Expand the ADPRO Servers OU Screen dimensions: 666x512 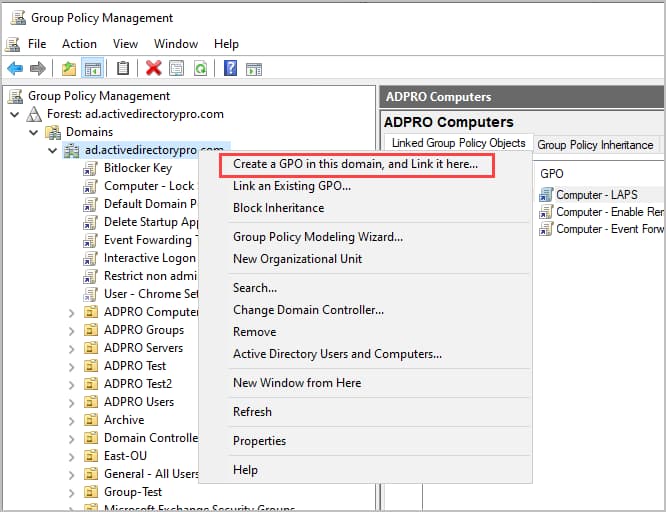point(71,348)
